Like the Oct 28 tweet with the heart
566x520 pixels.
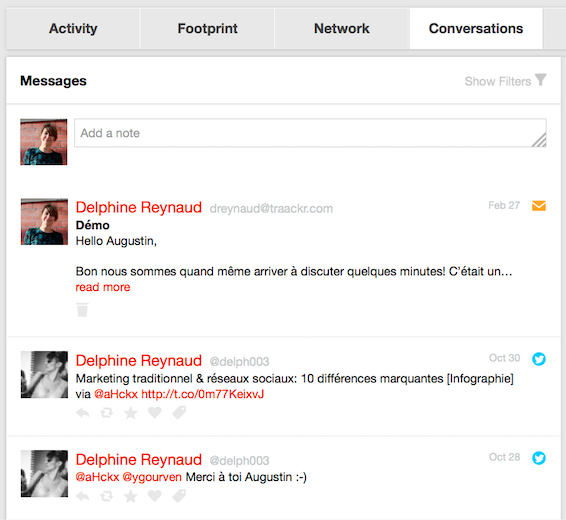click(154, 496)
